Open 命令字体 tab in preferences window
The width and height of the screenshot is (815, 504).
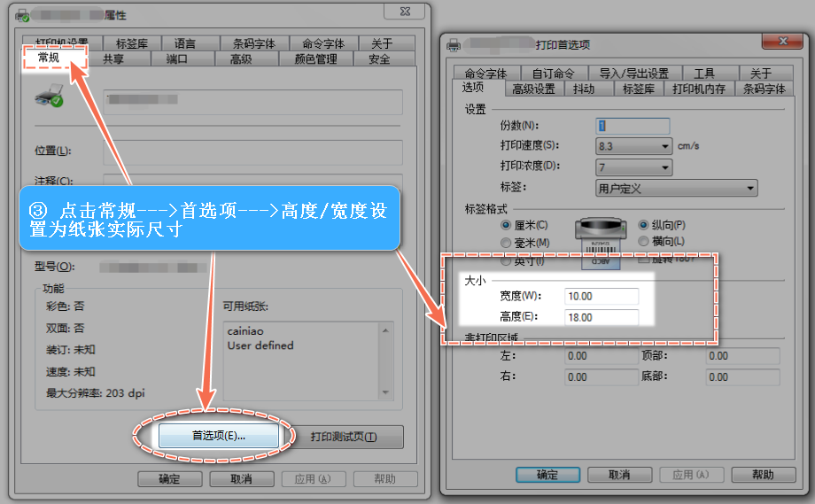click(485, 74)
